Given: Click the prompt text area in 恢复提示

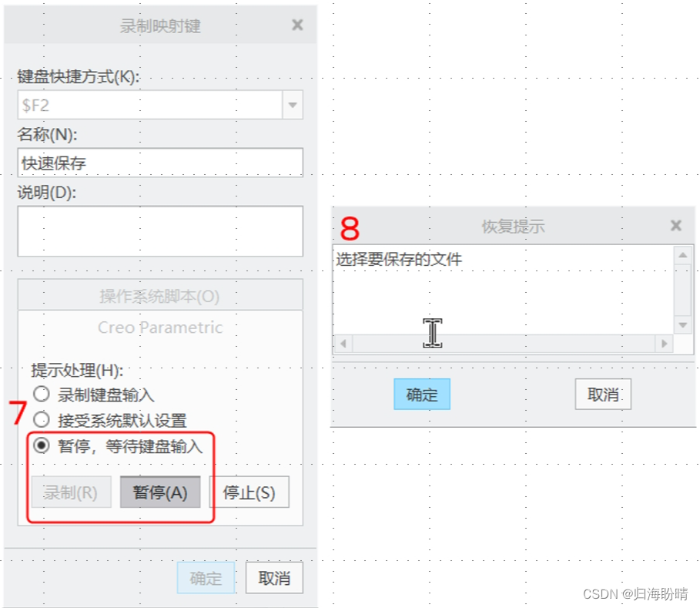Looking at the screenshot, I should pos(502,289).
